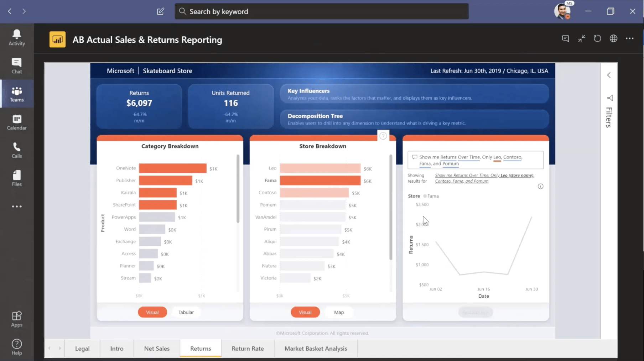Image resolution: width=644 pixels, height=361 pixels.
Task: Click the Search by keyword box
Action: 322,11
